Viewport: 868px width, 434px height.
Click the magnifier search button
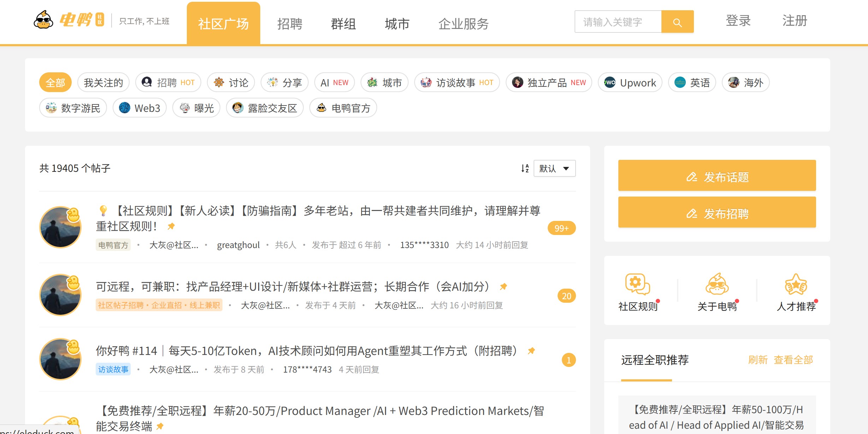pyautogui.click(x=677, y=22)
